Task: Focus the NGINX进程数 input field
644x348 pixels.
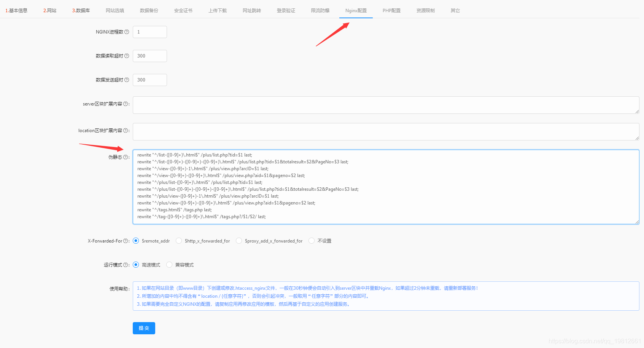Action: click(150, 32)
